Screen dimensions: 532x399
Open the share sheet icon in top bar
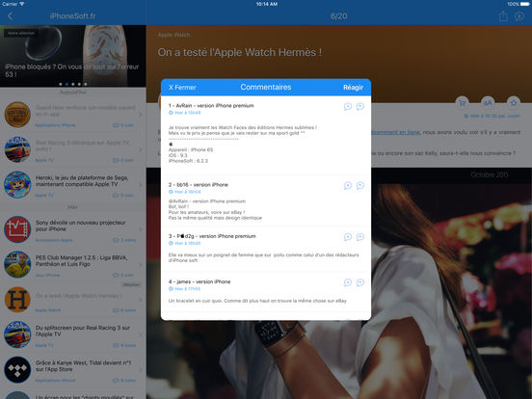coord(503,16)
